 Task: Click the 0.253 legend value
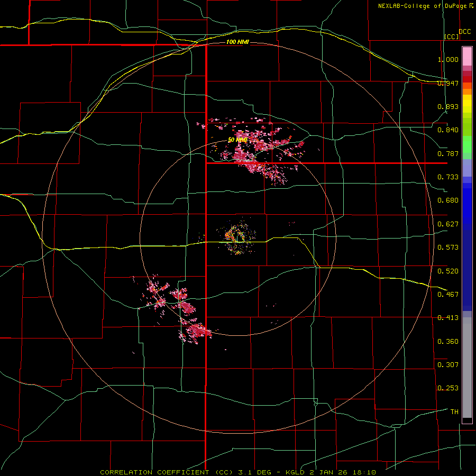pyautogui.click(x=448, y=388)
